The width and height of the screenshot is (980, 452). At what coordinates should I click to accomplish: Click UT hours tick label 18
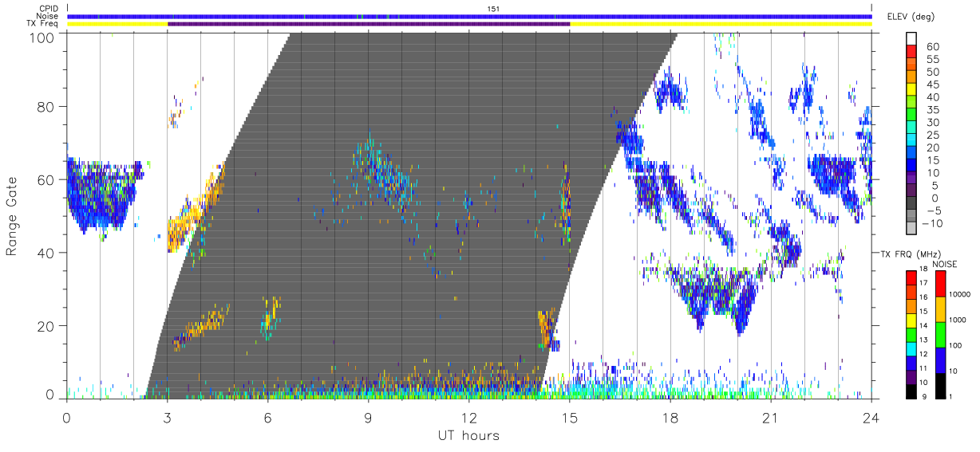point(670,417)
